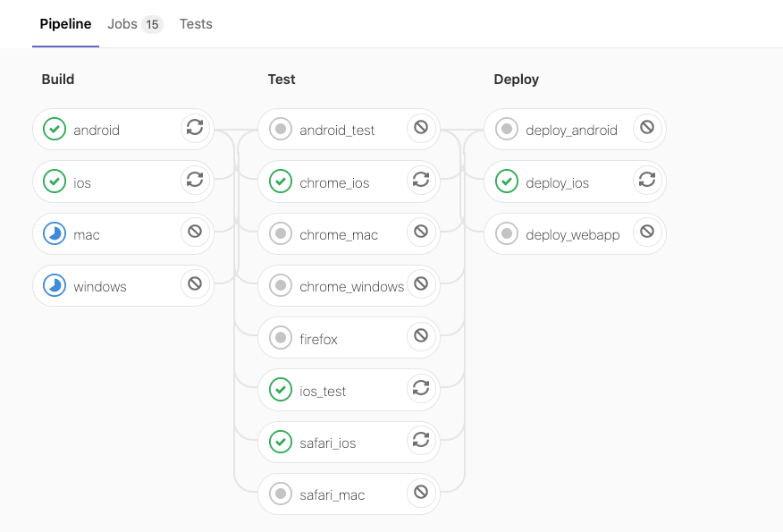Cancel the pending chrome_windows job
This screenshot has width=783, height=532.
click(421, 285)
